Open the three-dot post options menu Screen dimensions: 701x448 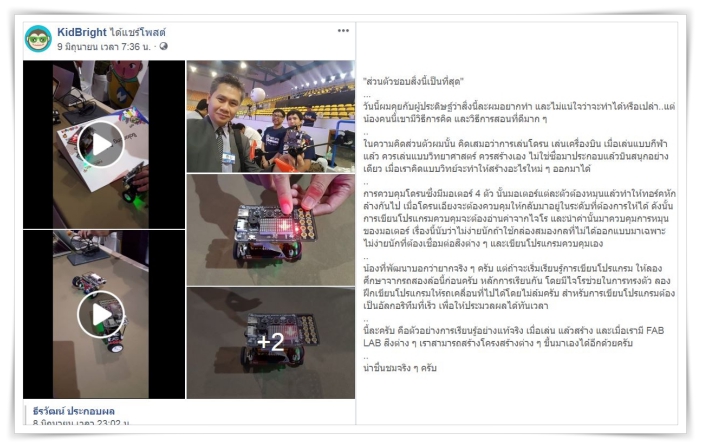(x=343, y=31)
